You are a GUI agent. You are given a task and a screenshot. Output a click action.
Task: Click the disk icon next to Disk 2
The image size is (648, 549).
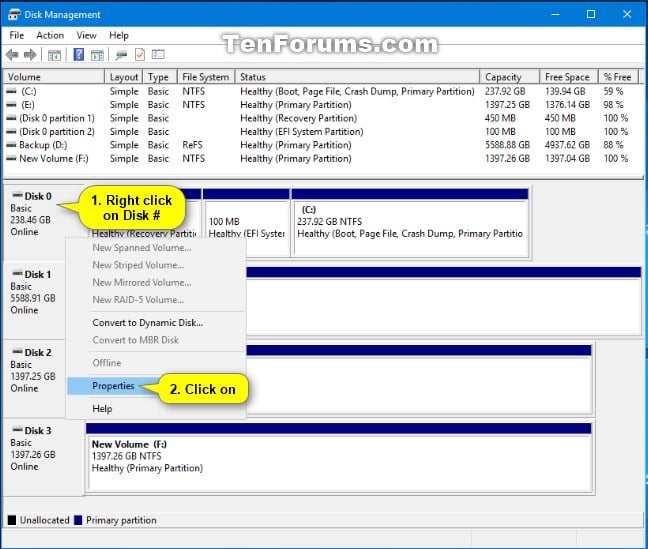(17, 352)
